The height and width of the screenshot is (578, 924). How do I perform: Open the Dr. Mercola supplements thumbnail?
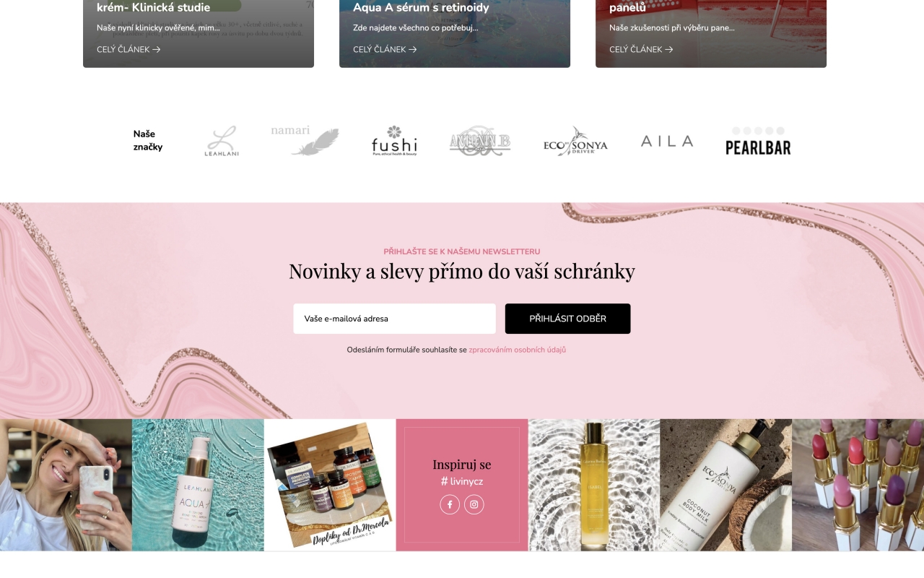[x=330, y=485]
